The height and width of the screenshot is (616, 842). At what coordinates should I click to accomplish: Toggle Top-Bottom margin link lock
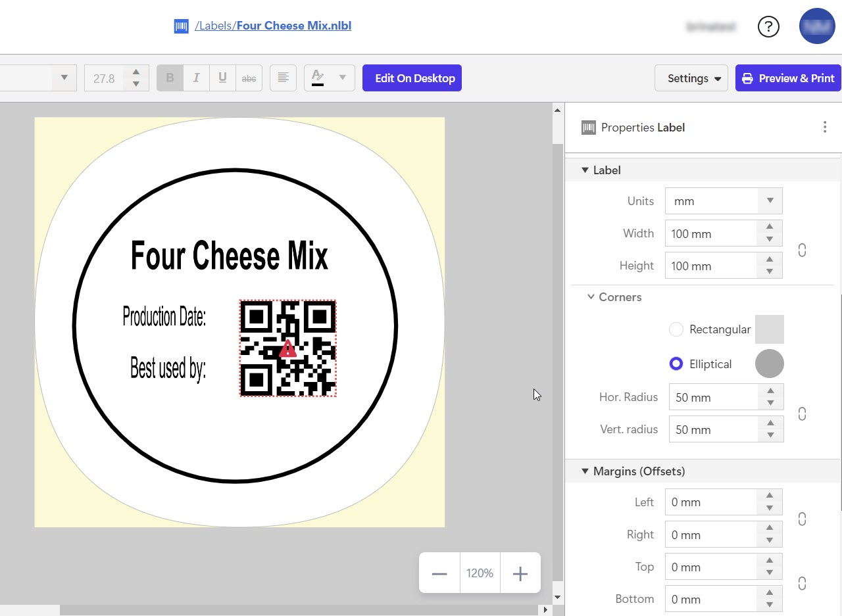click(x=802, y=583)
